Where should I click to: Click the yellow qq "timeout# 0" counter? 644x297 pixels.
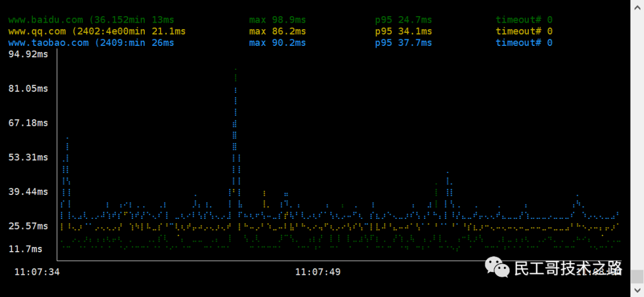(x=524, y=31)
